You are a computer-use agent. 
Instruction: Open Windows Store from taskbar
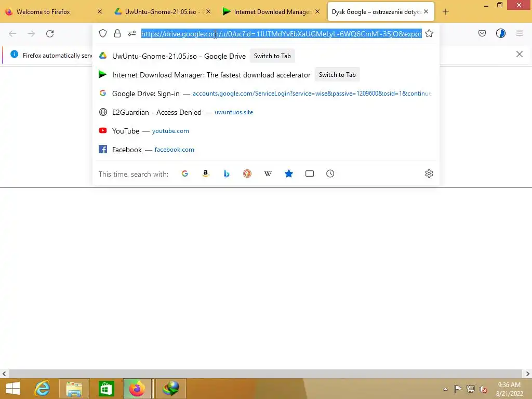tap(106, 389)
